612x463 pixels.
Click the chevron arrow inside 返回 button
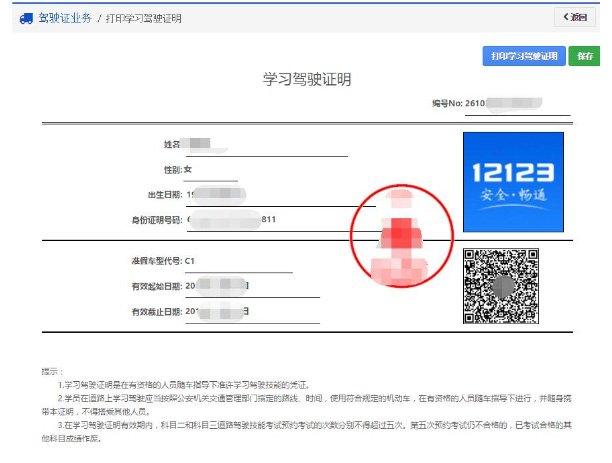(566, 18)
